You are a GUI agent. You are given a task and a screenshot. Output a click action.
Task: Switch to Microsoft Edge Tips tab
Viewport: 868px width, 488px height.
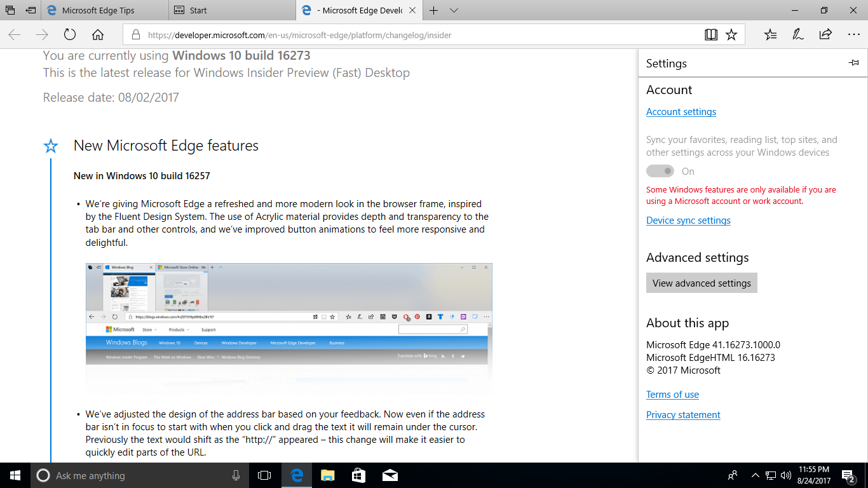coord(105,10)
